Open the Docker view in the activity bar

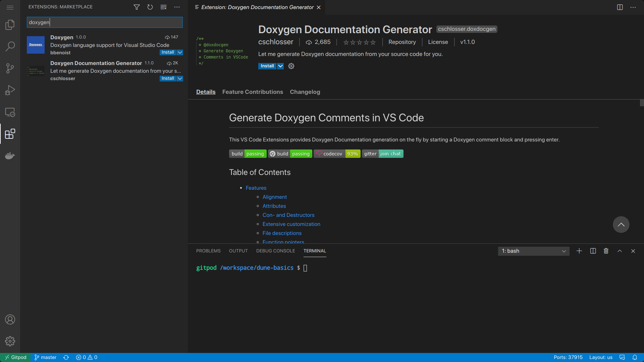tap(10, 156)
